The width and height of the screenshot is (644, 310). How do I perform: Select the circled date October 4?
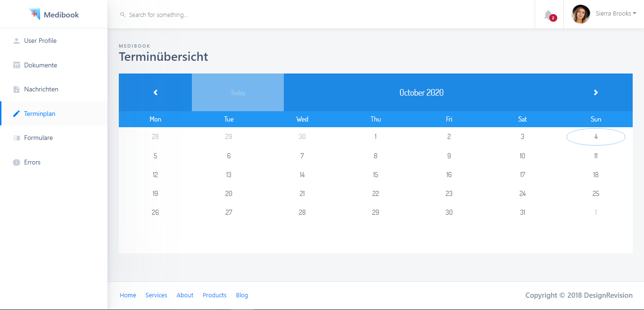click(x=596, y=137)
